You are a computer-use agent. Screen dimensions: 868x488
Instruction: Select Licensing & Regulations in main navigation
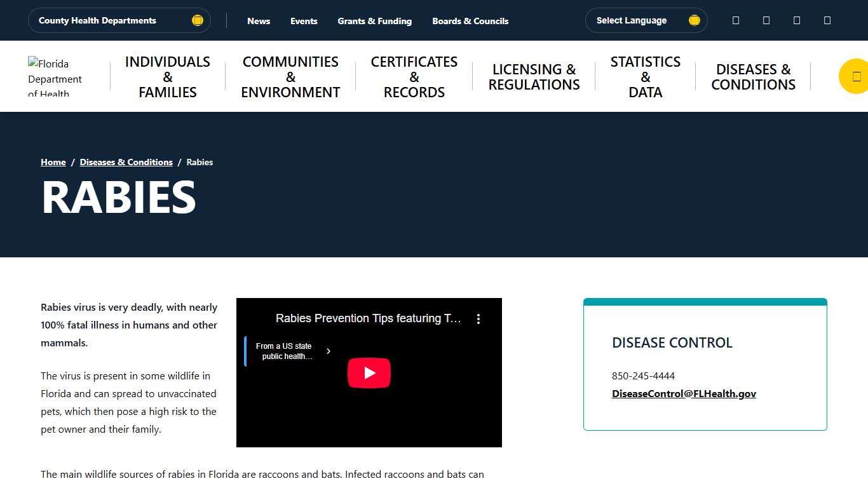pos(534,77)
